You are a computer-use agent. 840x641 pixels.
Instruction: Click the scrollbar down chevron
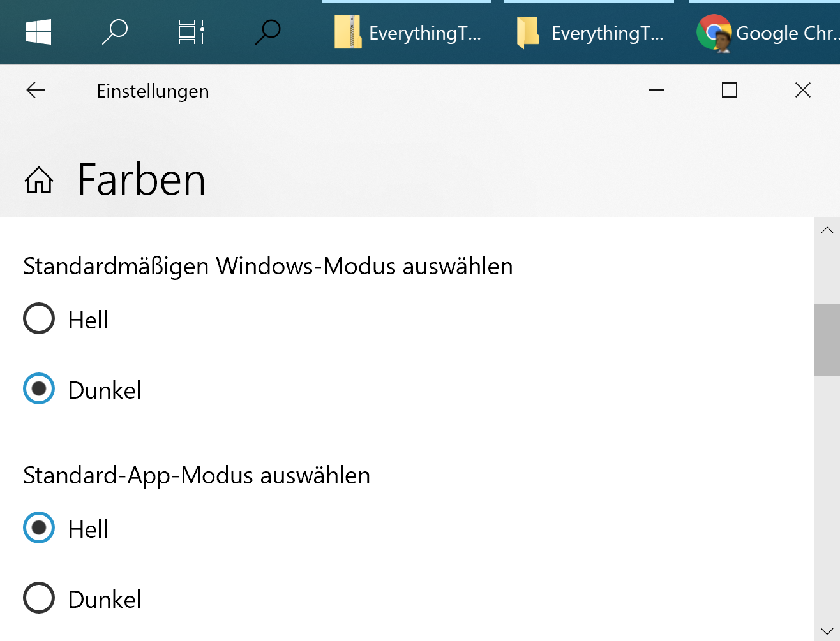827,630
